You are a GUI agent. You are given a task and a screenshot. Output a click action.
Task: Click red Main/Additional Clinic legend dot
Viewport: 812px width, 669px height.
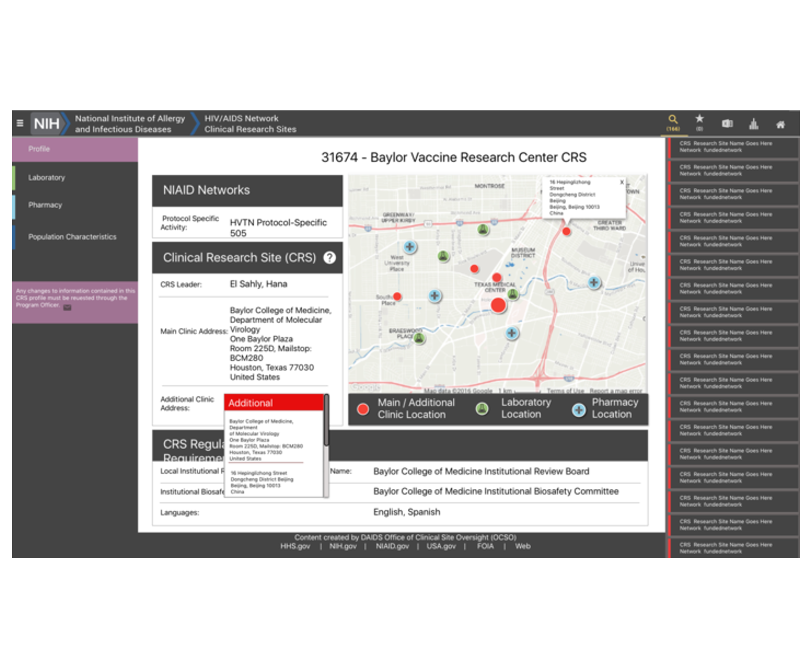(363, 409)
